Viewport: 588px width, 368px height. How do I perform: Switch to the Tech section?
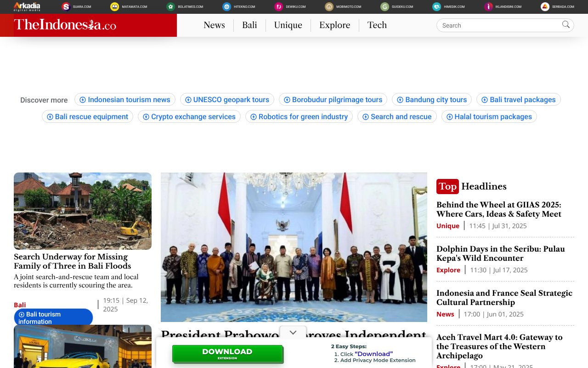click(x=377, y=25)
